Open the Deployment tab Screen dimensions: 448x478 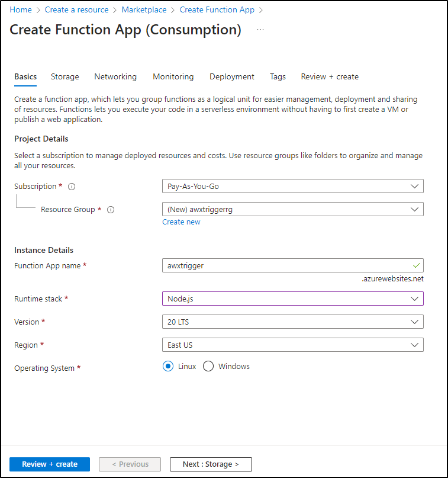[232, 76]
